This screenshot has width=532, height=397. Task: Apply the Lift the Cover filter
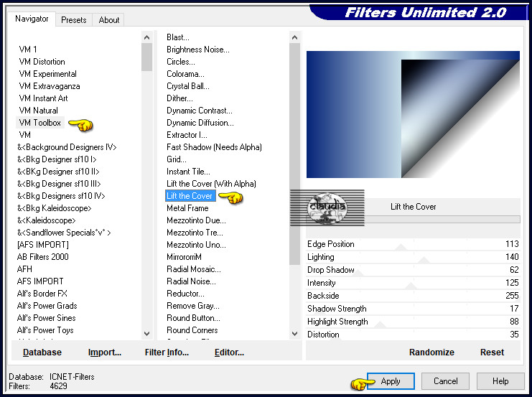[x=391, y=381]
